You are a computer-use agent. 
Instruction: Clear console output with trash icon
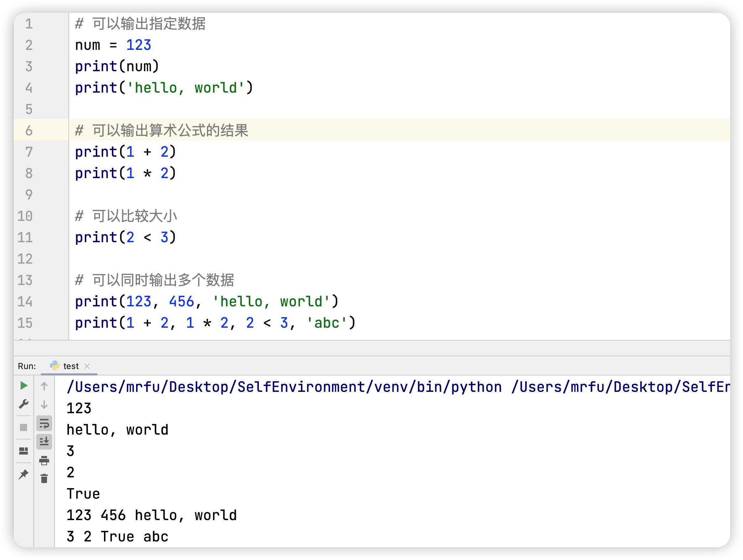tap(44, 479)
